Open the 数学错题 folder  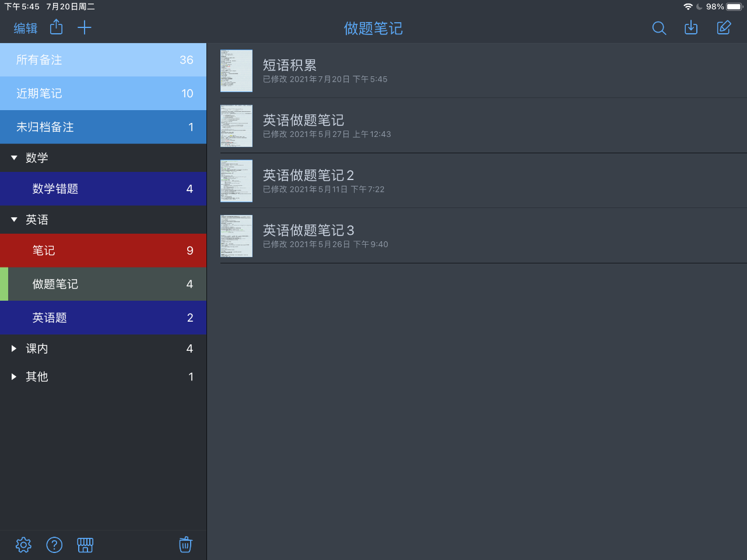point(103,189)
